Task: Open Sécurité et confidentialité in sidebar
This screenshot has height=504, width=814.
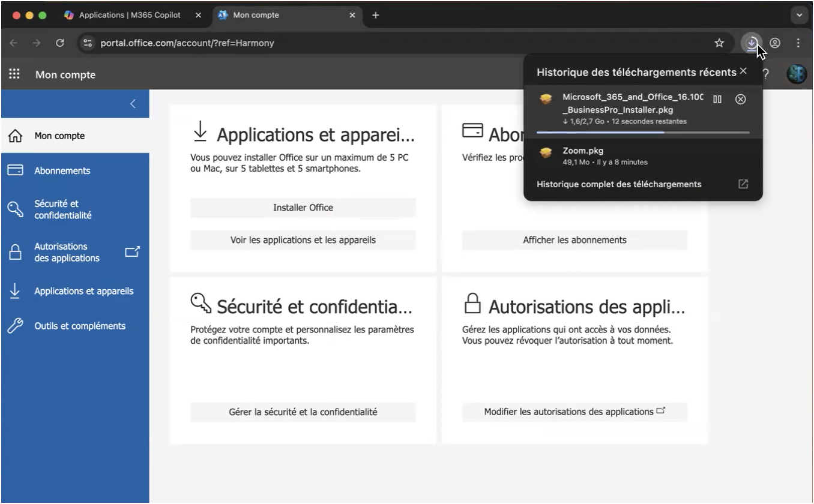Action: coord(63,209)
